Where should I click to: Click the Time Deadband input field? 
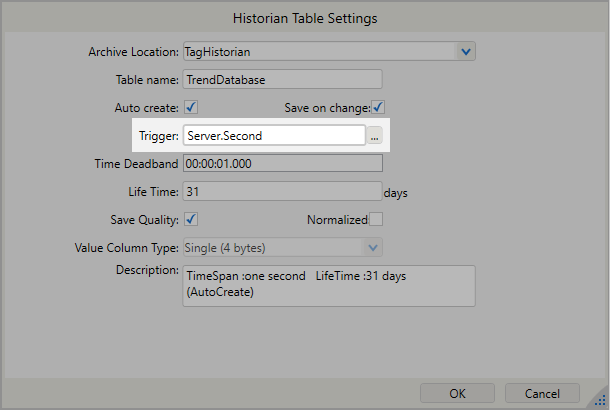point(282,163)
